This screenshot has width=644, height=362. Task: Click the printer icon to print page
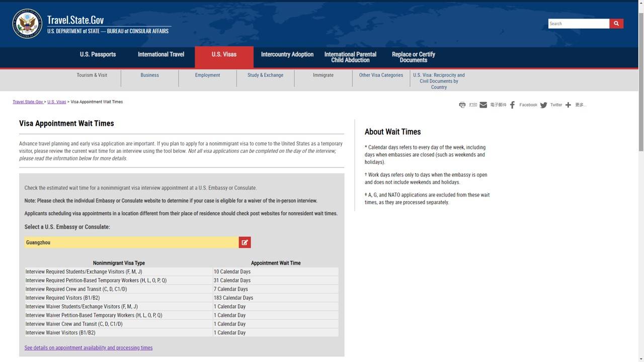tap(462, 105)
